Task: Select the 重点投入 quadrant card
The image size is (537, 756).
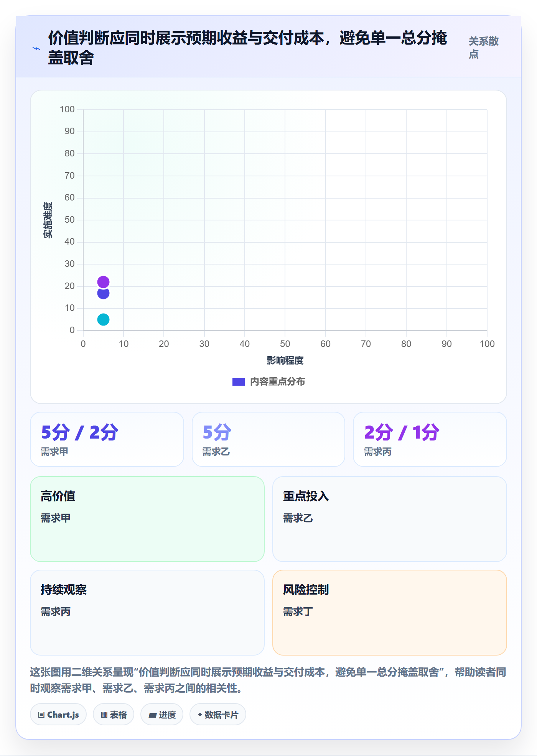Action: [390, 519]
